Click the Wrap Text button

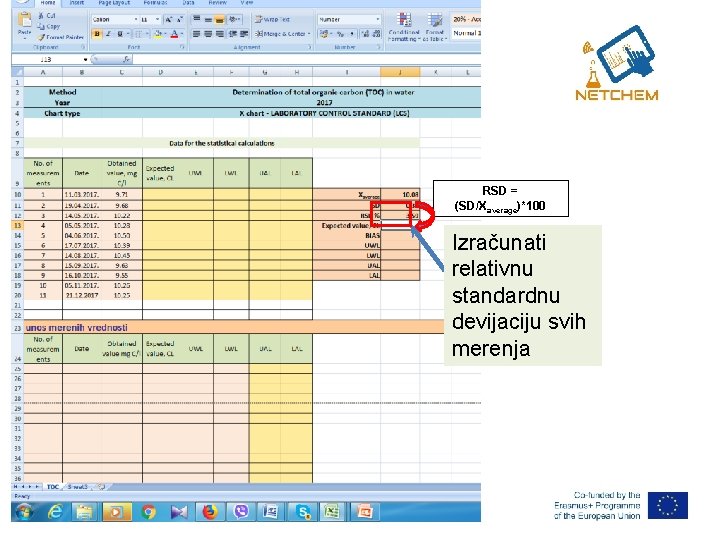[273, 19]
